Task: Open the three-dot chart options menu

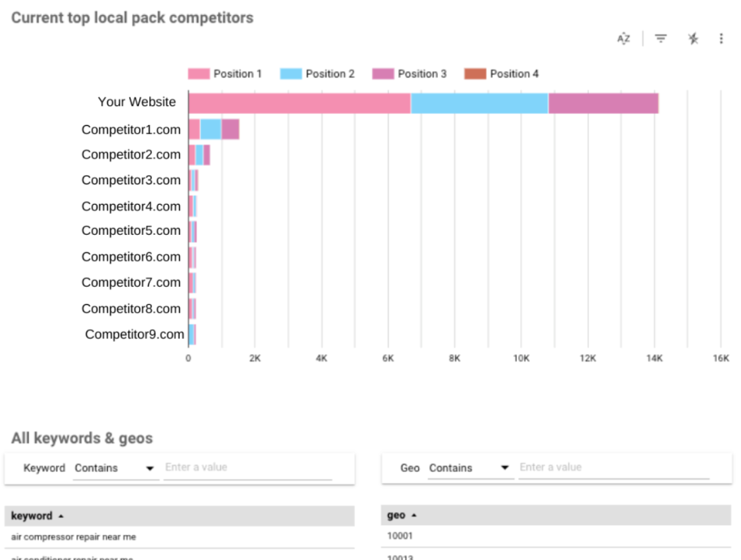Action: point(721,38)
